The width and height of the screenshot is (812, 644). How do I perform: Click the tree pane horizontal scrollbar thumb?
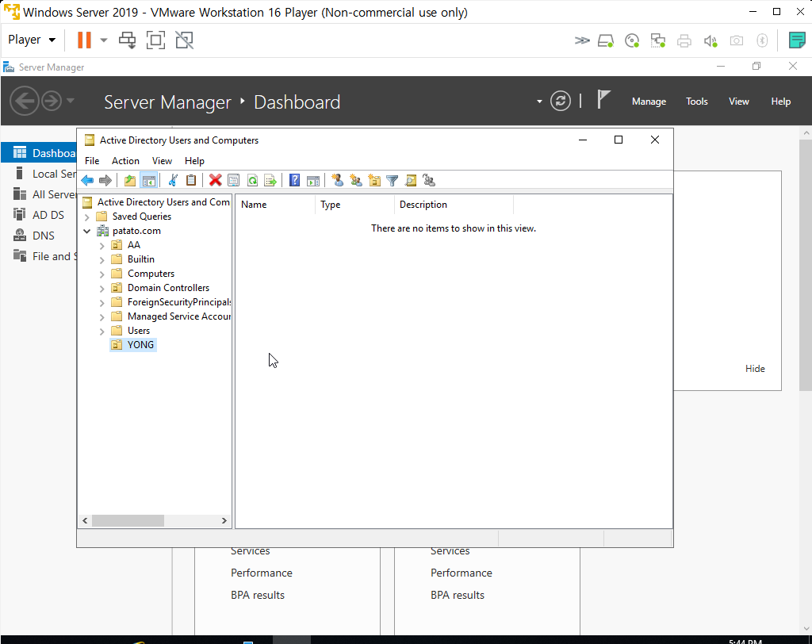[128, 521]
